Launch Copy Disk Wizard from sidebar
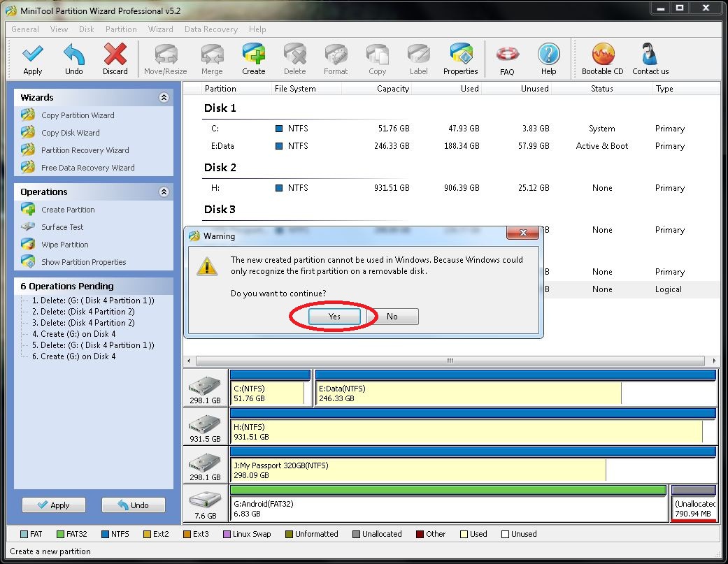The height and width of the screenshot is (564, 728). (x=71, y=133)
